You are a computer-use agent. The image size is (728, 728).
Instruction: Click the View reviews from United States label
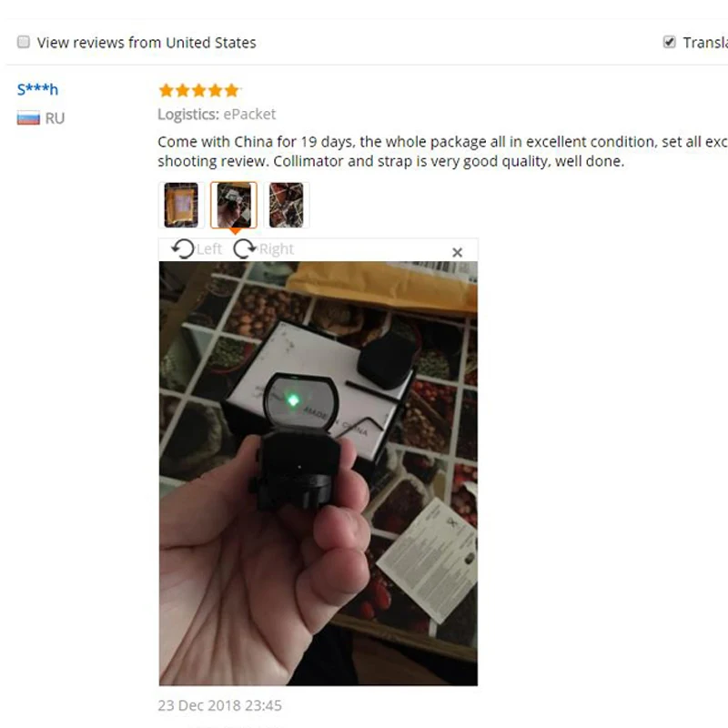coord(147,43)
